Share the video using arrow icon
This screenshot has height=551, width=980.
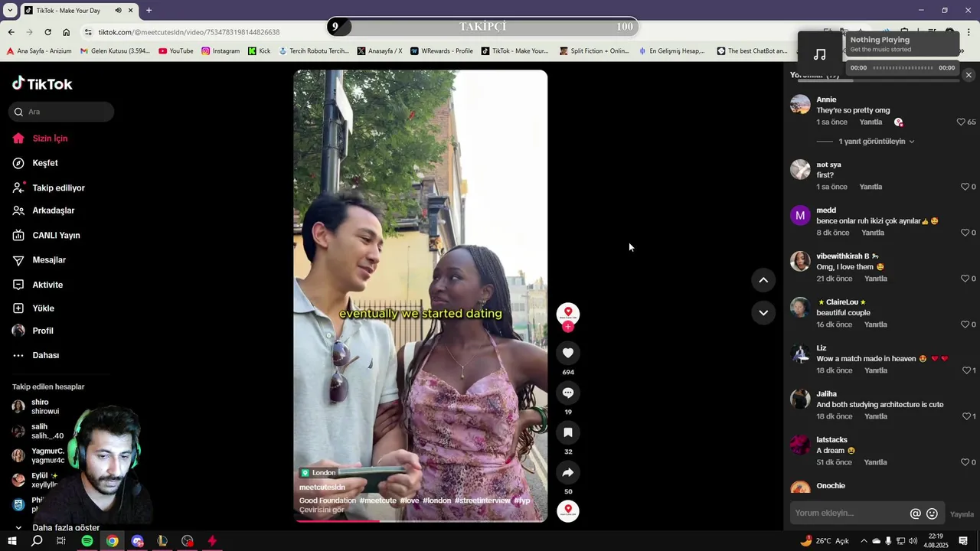point(568,472)
